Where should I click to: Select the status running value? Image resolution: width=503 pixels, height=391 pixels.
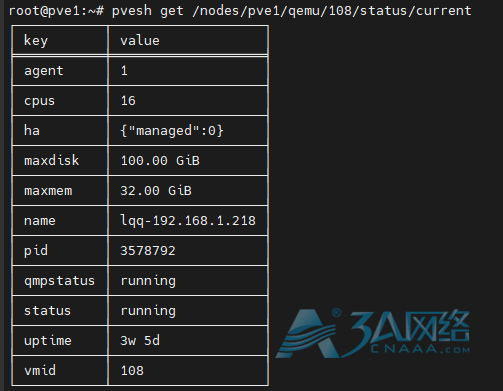pyautogui.click(x=148, y=311)
